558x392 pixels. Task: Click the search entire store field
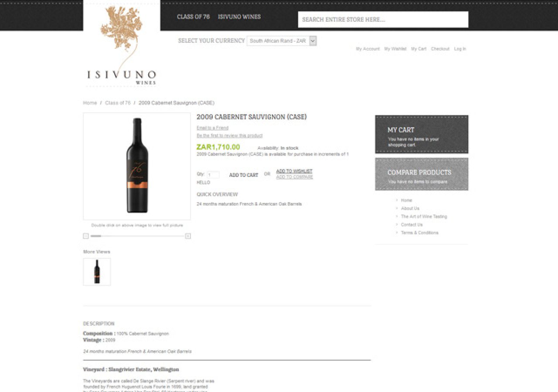383,20
